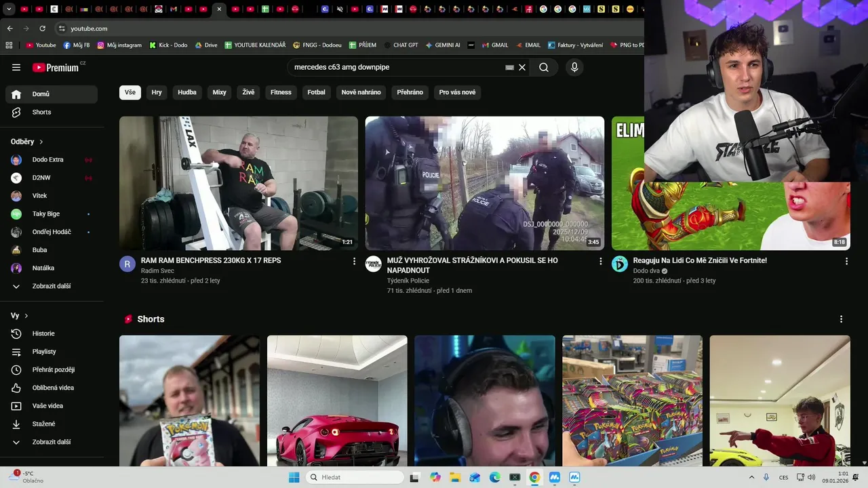Open the Windows Start menu

[x=294, y=477]
